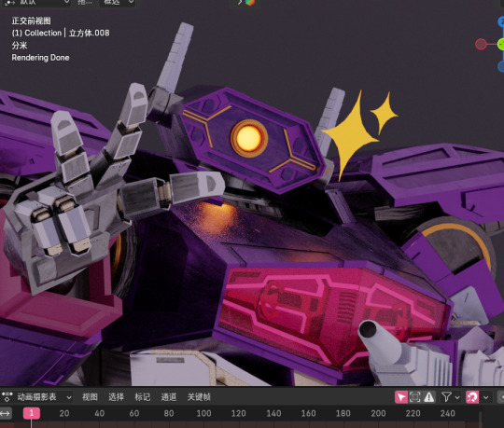The width and height of the screenshot is (504, 428).
Task: Click frame 220 on the timeline ruler
Action: pyautogui.click(x=413, y=413)
